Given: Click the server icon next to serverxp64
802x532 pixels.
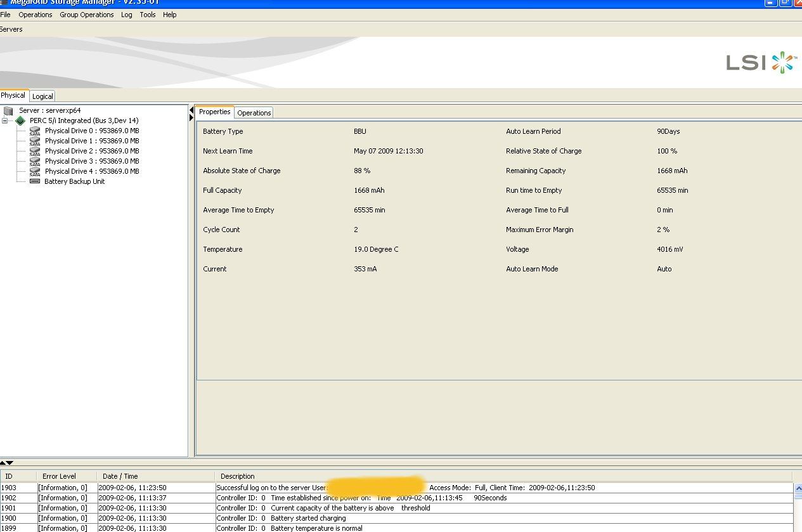Looking at the screenshot, I should coord(8,110).
